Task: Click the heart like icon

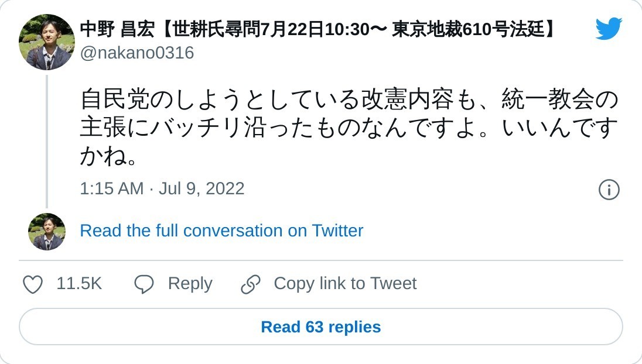Action: [33, 284]
